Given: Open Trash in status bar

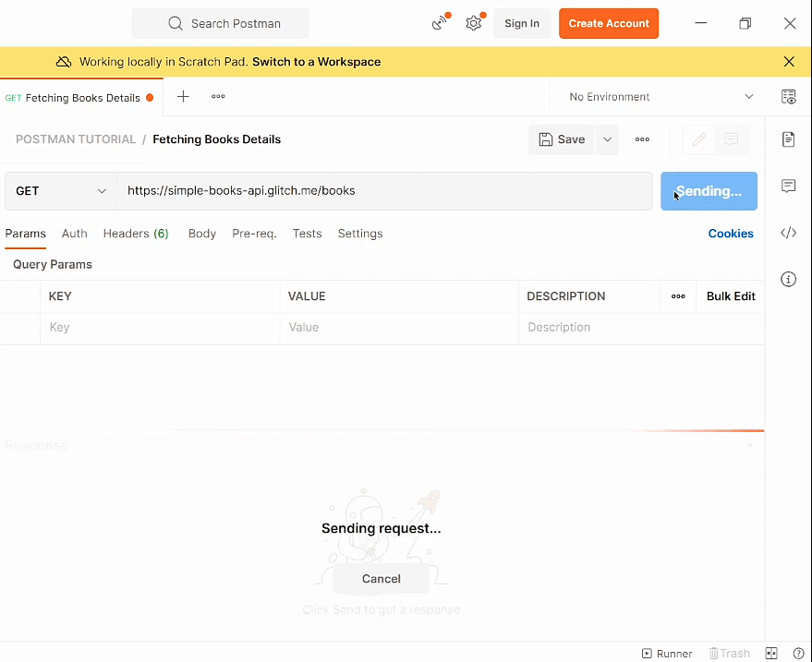Looking at the screenshot, I should (x=729, y=654).
